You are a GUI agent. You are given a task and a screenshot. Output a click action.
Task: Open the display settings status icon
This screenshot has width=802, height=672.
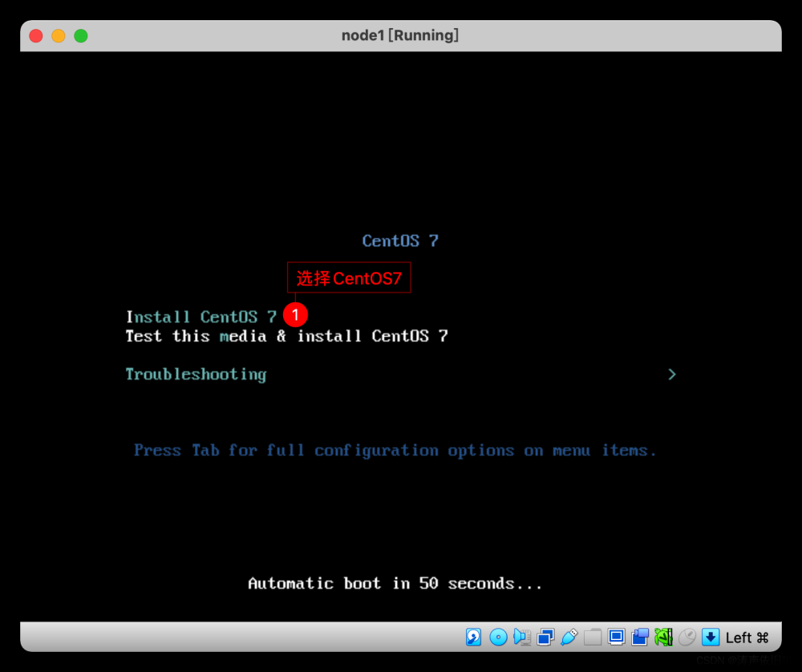tap(616, 638)
